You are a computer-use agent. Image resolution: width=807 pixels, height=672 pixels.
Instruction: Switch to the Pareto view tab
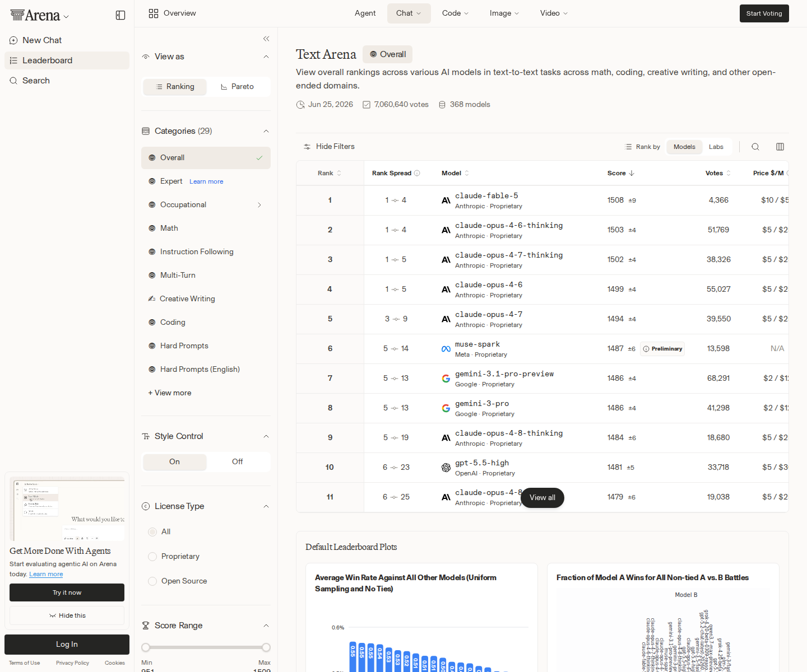238,87
